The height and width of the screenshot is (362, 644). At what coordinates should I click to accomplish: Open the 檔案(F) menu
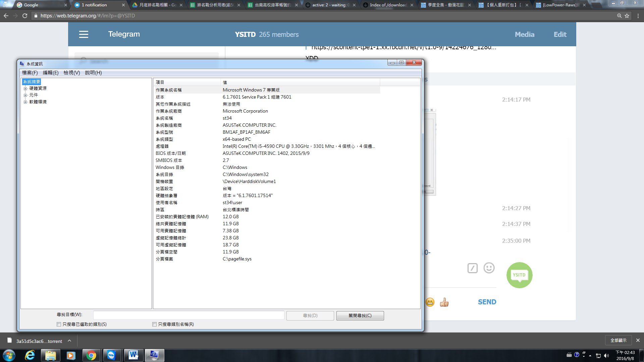pyautogui.click(x=30, y=73)
